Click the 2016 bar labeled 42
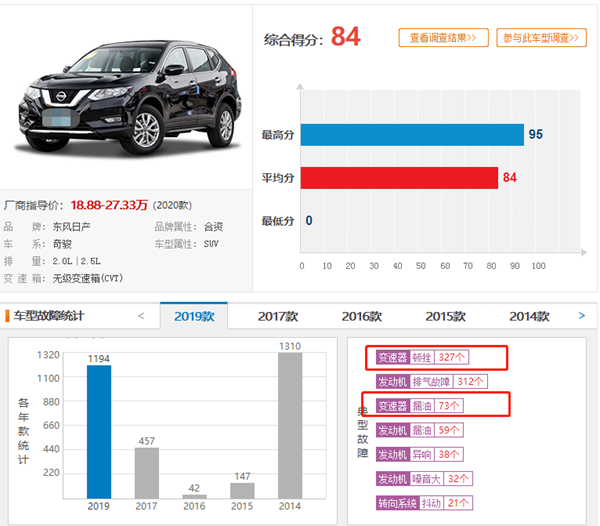 [x=194, y=496]
